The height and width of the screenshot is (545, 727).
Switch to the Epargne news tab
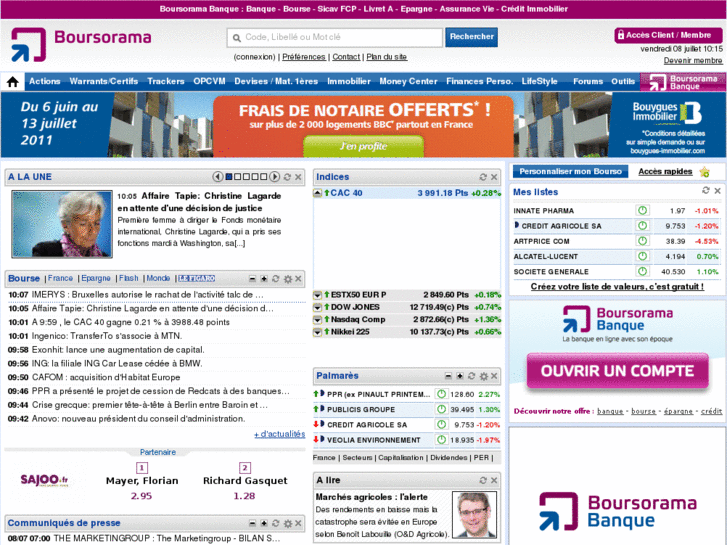pyautogui.click(x=96, y=278)
